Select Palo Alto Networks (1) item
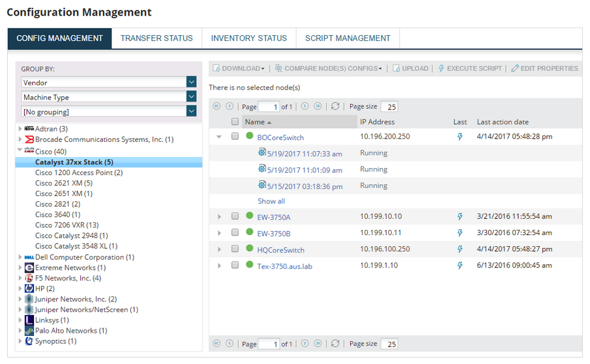The image size is (590, 364). [x=71, y=331]
